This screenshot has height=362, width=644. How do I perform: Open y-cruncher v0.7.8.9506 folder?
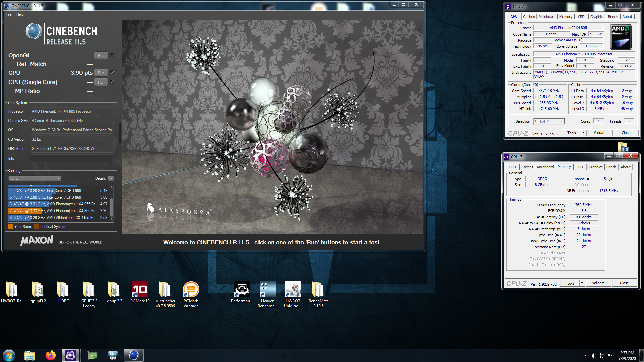165,295
